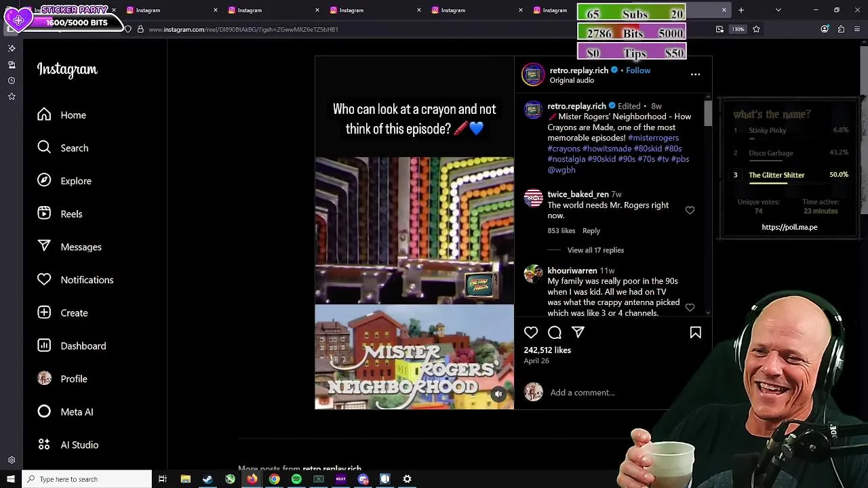Image resolution: width=868 pixels, height=488 pixels.
Task: Click the comment bubble icon
Action: [555, 332]
